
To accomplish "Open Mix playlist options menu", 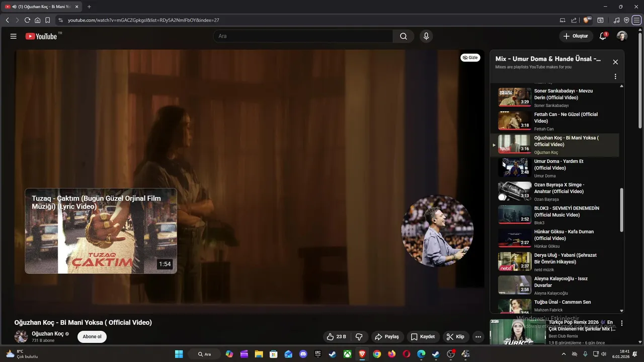I will tap(615, 76).
